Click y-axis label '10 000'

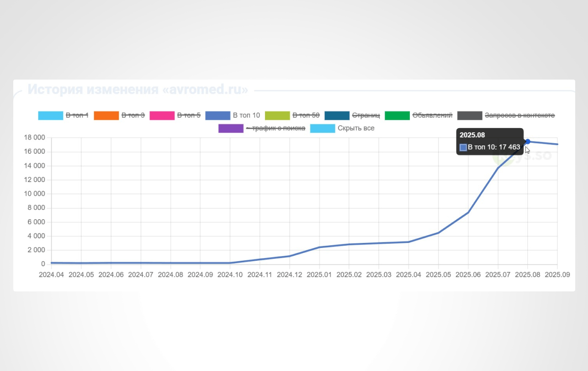click(34, 194)
